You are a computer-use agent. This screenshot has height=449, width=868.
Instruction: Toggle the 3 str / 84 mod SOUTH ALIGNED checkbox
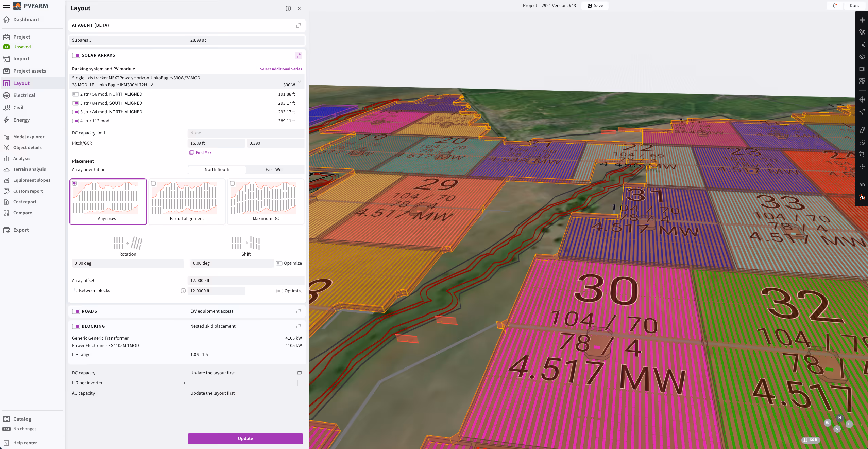[75, 103]
